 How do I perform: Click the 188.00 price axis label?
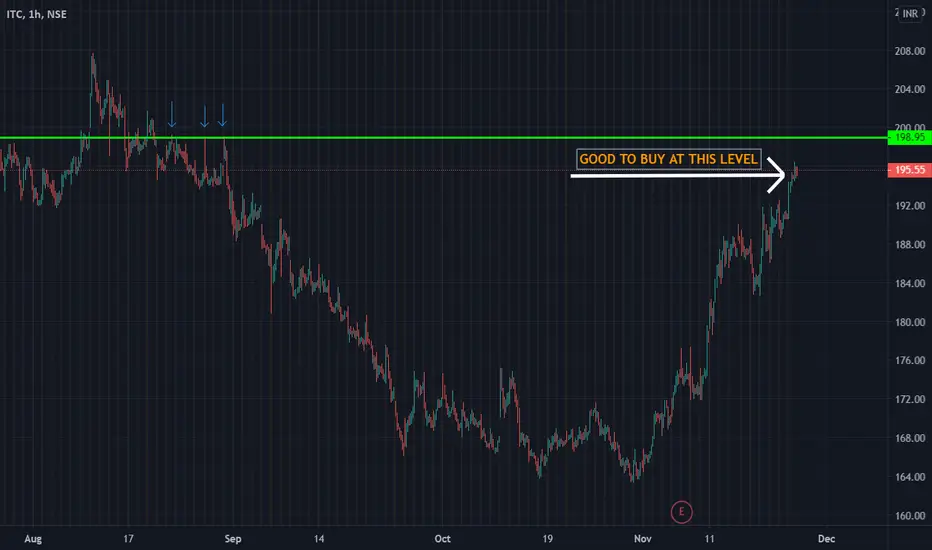[909, 244]
